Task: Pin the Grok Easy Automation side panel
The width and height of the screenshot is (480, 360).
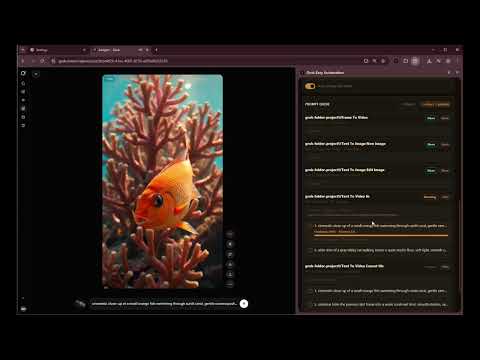Action: click(x=449, y=72)
